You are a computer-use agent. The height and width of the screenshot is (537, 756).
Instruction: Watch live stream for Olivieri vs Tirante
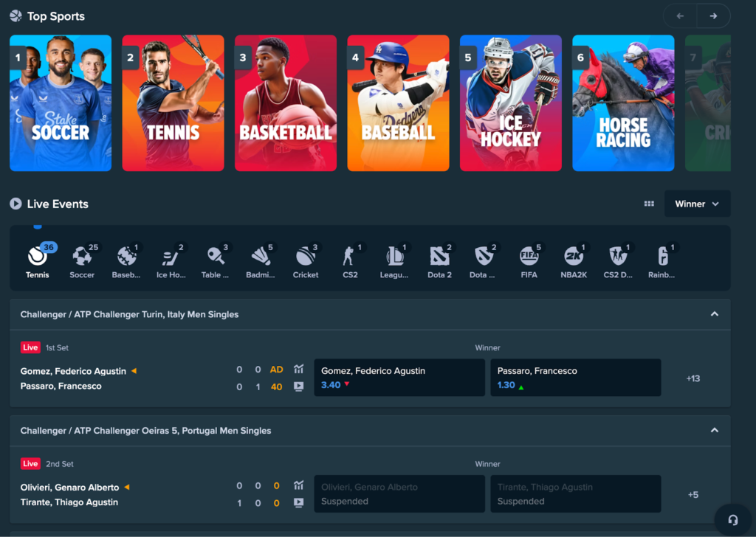pos(298,502)
